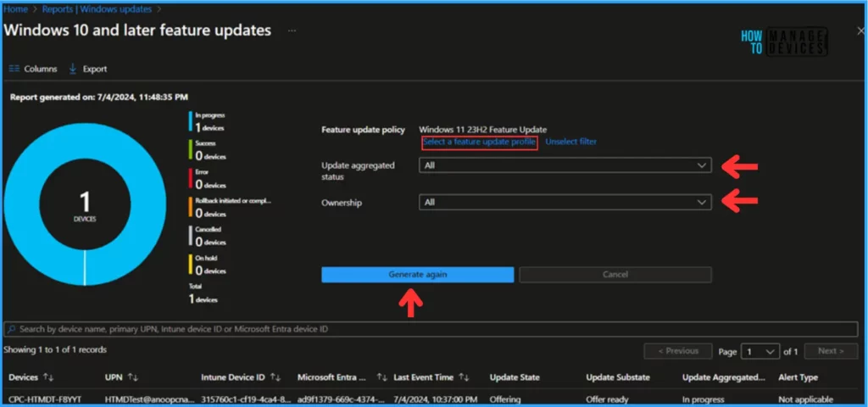This screenshot has width=868, height=407.
Task: Click Select a feature update profile link
Action: click(x=480, y=142)
